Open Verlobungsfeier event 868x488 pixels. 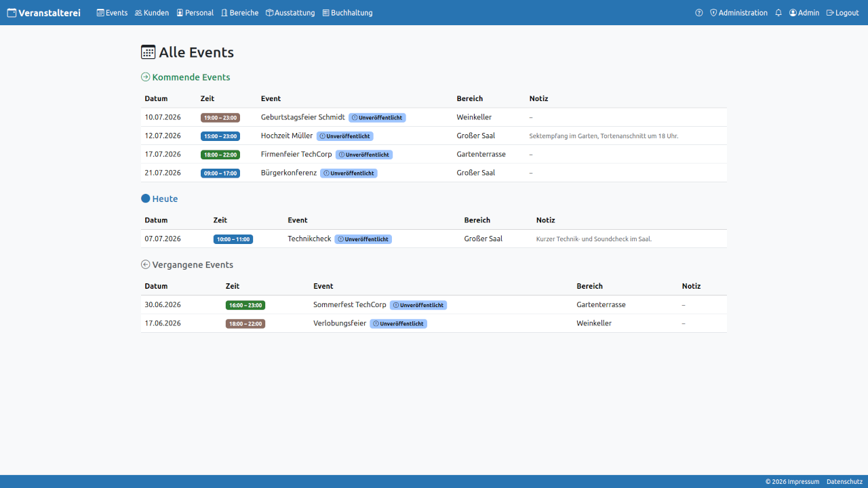pos(340,323)
